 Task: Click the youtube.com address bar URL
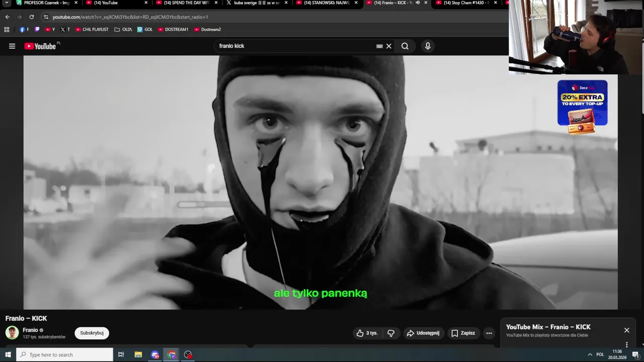130,17
